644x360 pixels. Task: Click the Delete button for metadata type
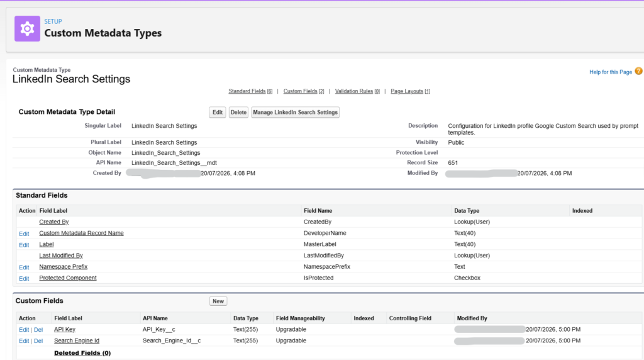click(238, 112)
